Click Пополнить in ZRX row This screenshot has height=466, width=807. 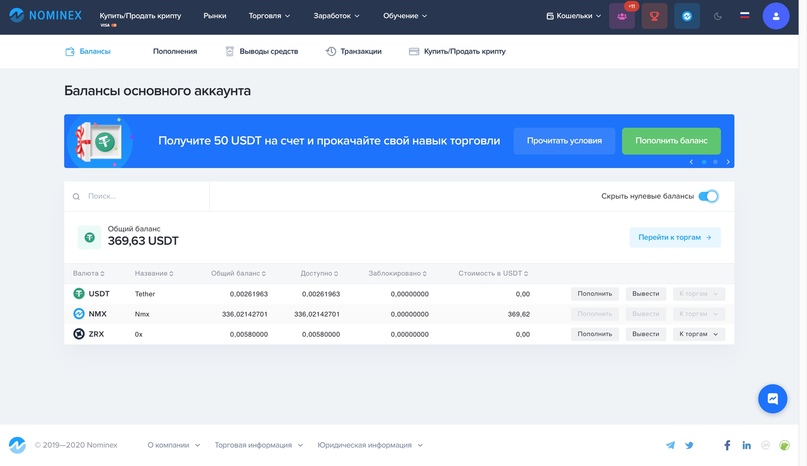coord(594,334)
